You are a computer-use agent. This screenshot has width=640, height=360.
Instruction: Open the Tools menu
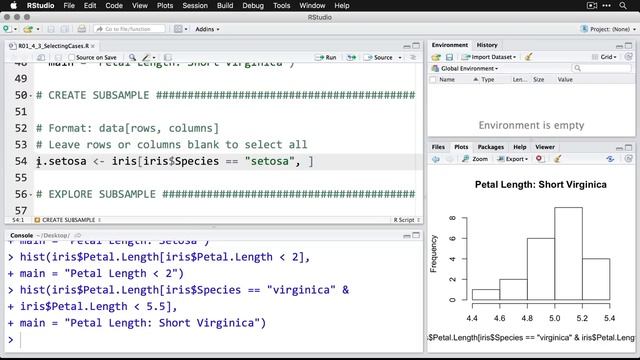tap(281, 5)
